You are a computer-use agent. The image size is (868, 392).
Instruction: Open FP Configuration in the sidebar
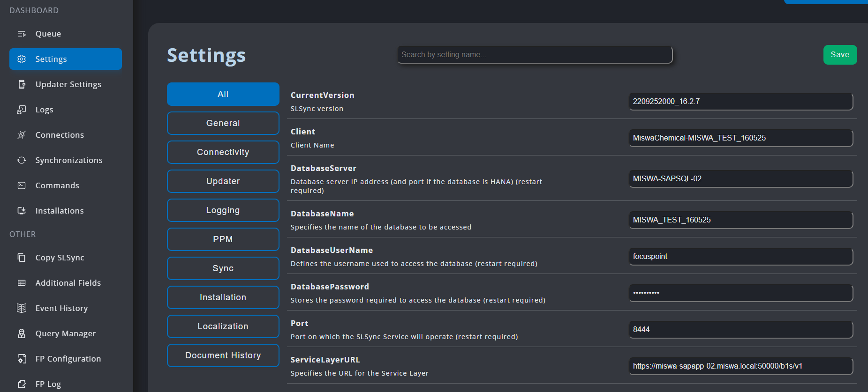[68, 359]
